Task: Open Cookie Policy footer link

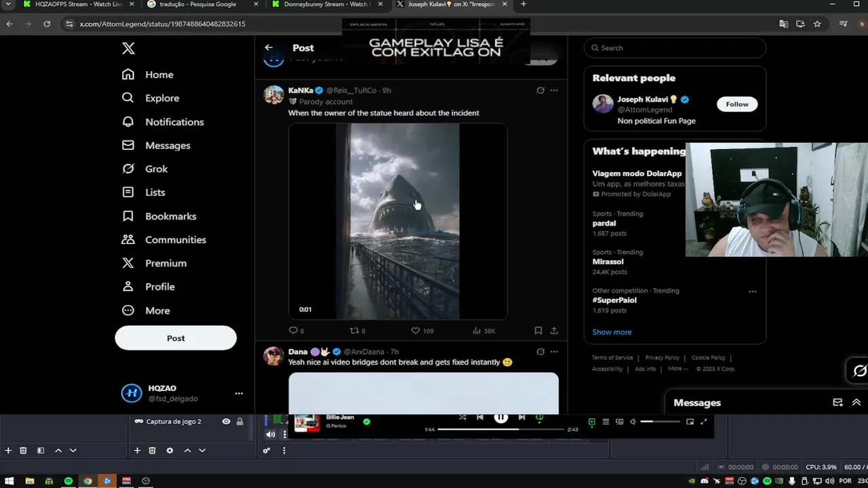Action: [x=708, y=358]
